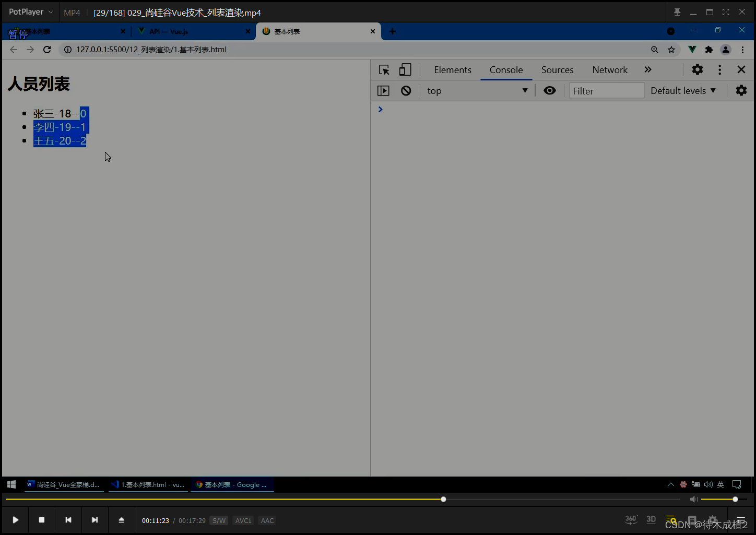756x535 pixels.
Task: Open the Chrome extensions puzzle icon
Action: click(x=709, y=50)
